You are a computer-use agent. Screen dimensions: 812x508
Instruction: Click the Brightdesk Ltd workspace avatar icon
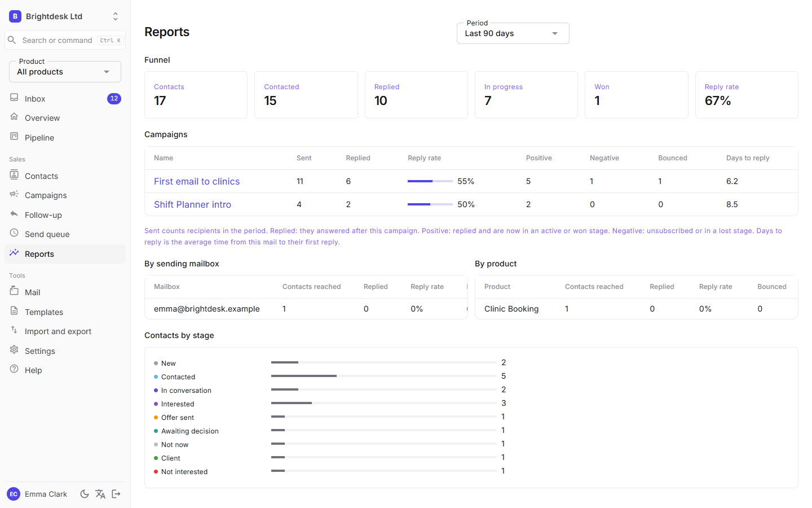[x=15, y=16]
